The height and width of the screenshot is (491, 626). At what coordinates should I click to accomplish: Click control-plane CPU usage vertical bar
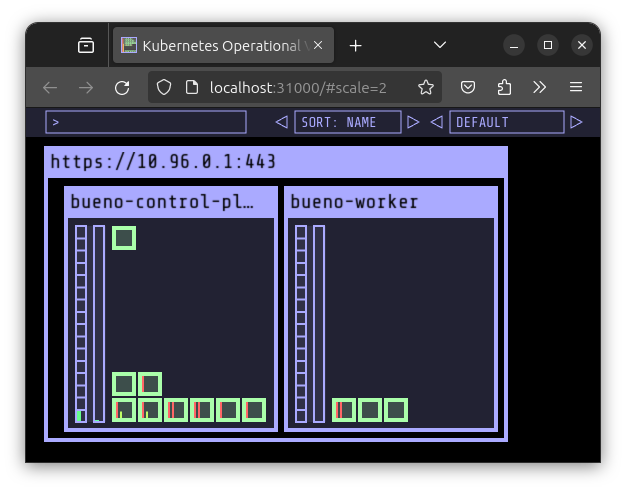point(81,324)
